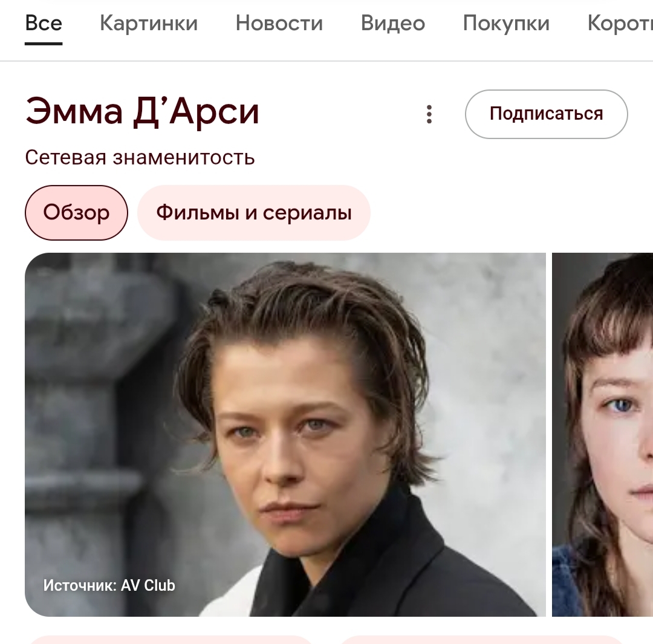This screenshot has width=653, height=644.
Task: Click the Источник: AV Club caption
Action: [x=109, y=585]
